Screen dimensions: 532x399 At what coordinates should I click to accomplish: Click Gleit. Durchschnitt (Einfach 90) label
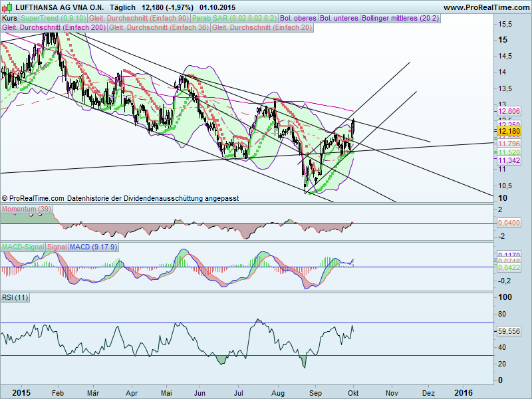[x=139, y=19]
